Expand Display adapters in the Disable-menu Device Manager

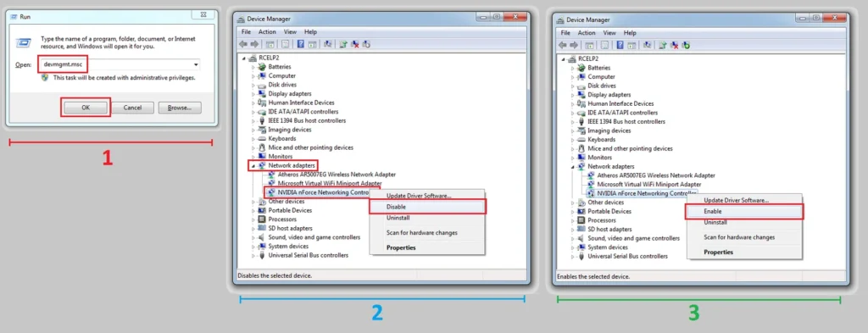coord(253,94)
